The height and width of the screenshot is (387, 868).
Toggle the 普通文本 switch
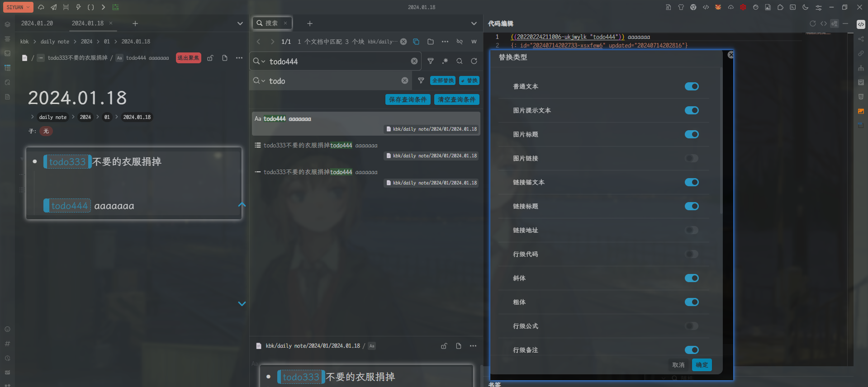[692, 86]
